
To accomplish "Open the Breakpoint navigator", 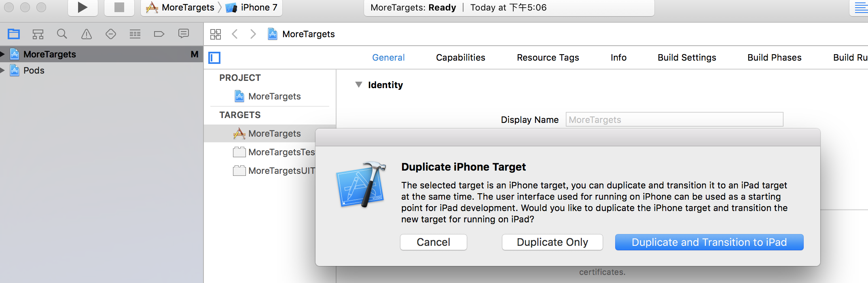I will 159,34.
